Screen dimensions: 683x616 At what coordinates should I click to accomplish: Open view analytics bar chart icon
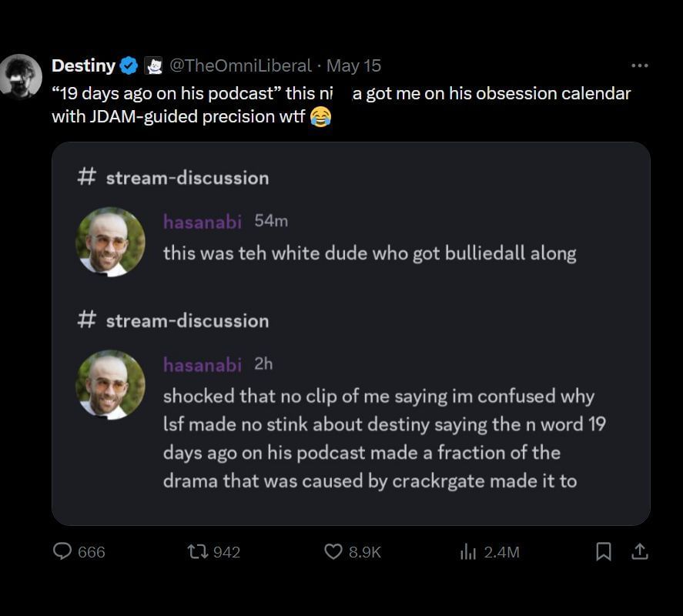[x=467, y=551]
